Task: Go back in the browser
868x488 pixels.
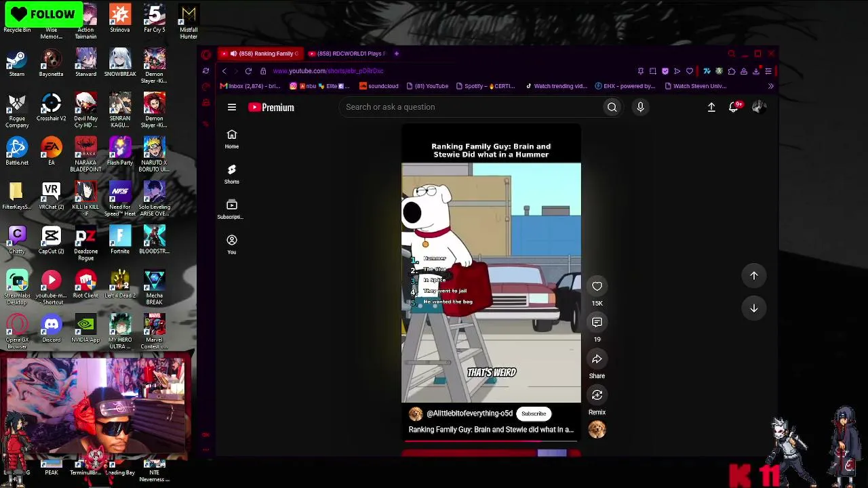Action: click(x=224, y=71)
